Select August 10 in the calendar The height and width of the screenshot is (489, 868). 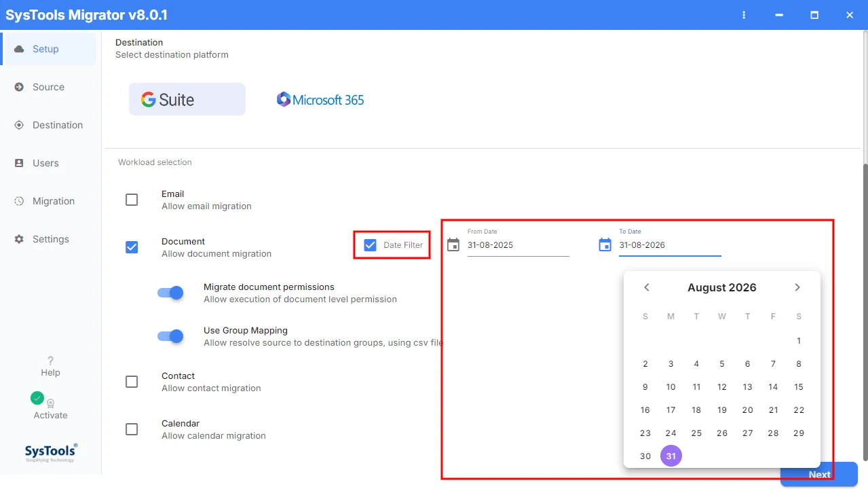tap(671, 387)
